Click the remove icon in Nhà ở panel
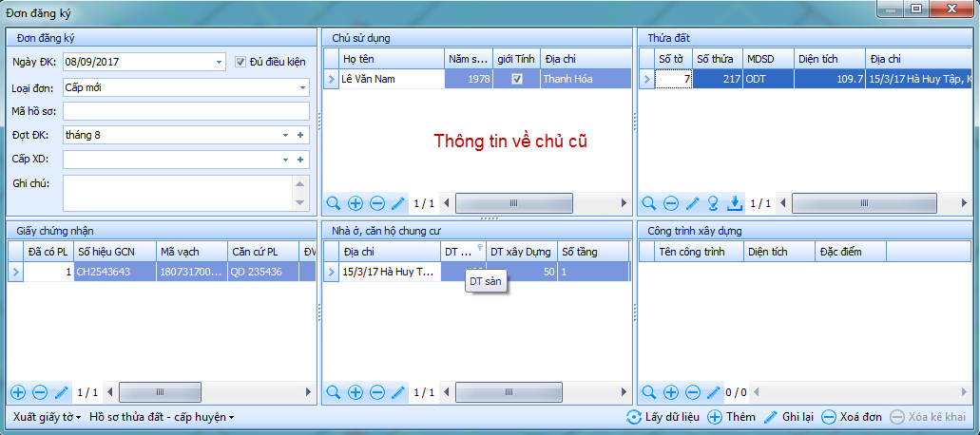Image resolution: width=980 pixels, height=435 pixels. tap(376, 392)
